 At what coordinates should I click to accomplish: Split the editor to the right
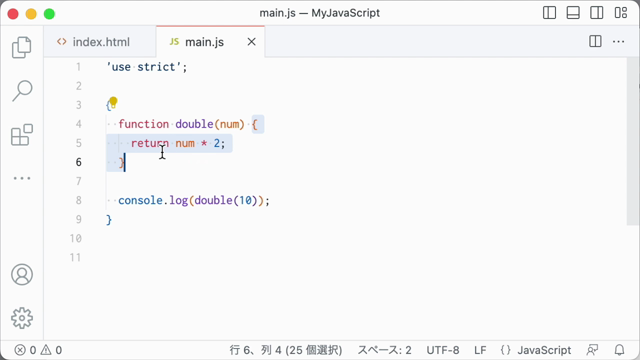pos(595,42)
